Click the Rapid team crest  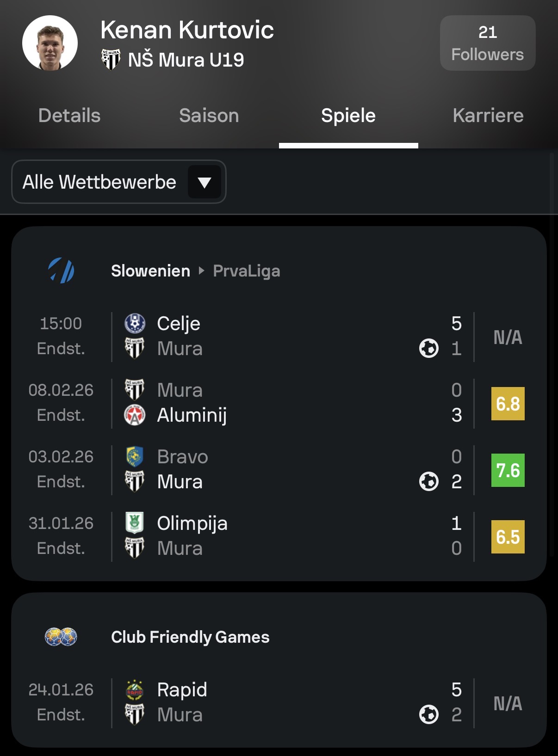click(x=135, y=689)
